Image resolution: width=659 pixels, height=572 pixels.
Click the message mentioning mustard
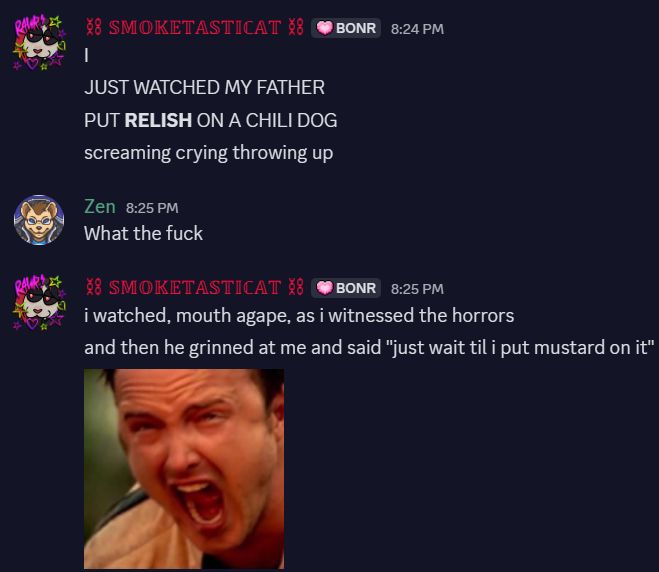(x=369, y=348)
